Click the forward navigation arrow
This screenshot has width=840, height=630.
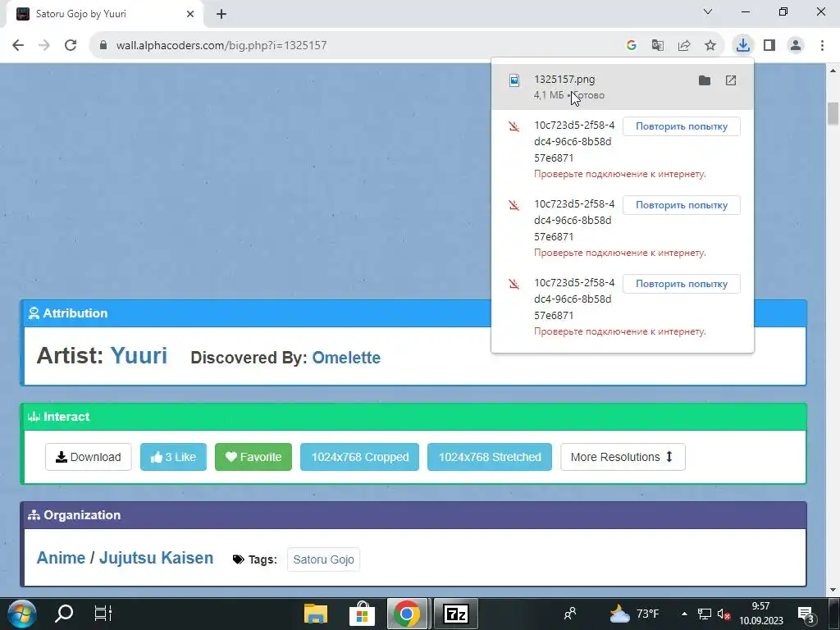[x=44, y=46]
